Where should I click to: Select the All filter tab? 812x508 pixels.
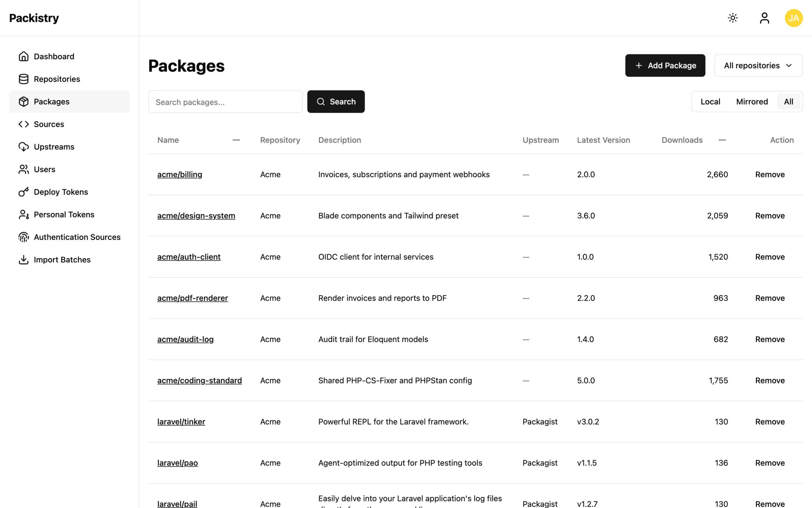[x=788, y=101]
